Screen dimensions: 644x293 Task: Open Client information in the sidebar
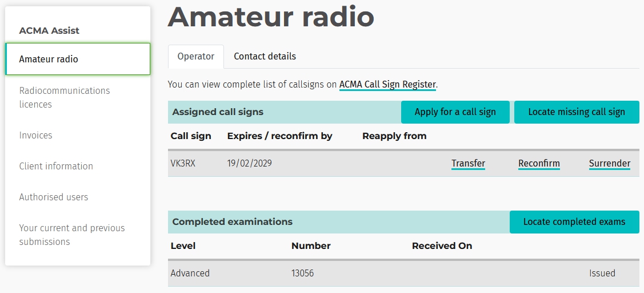(x=56, y=167)
